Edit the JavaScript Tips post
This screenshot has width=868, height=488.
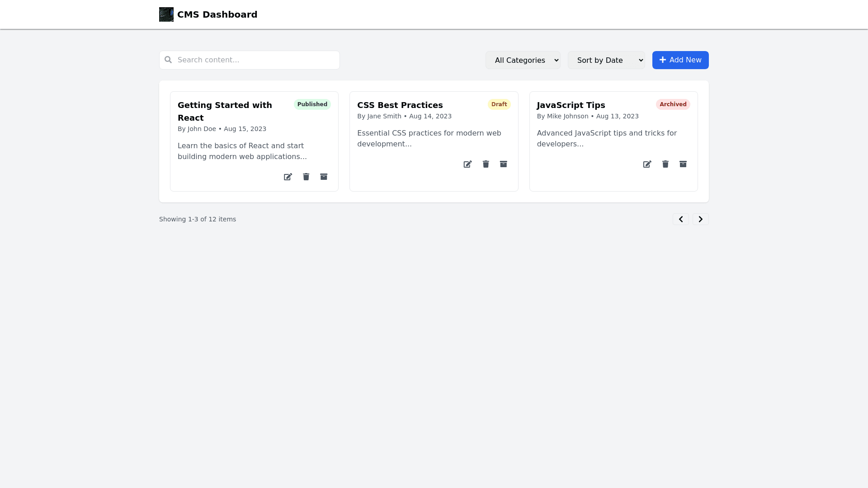point(647,164)
